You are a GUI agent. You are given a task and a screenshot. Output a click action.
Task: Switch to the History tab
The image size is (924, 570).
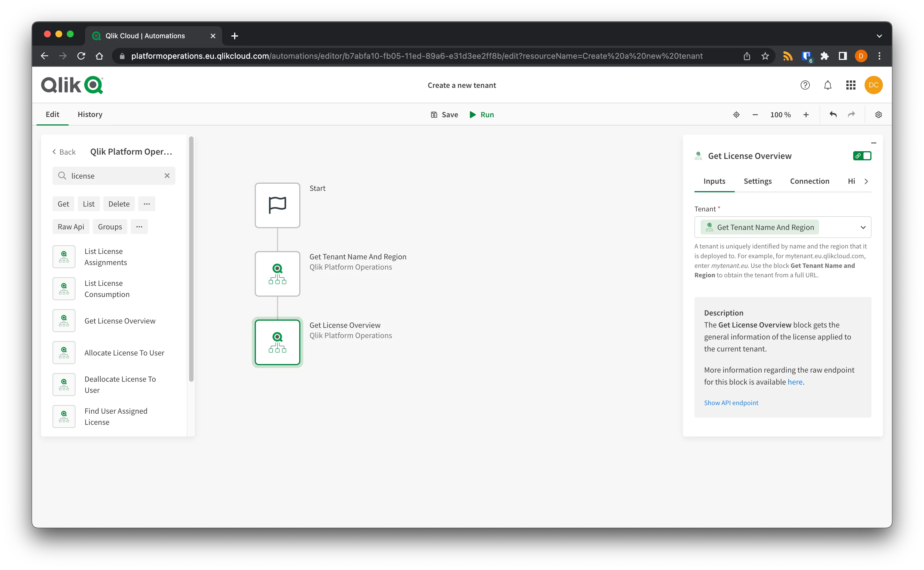pyautogui.click(x=89, y=114)
